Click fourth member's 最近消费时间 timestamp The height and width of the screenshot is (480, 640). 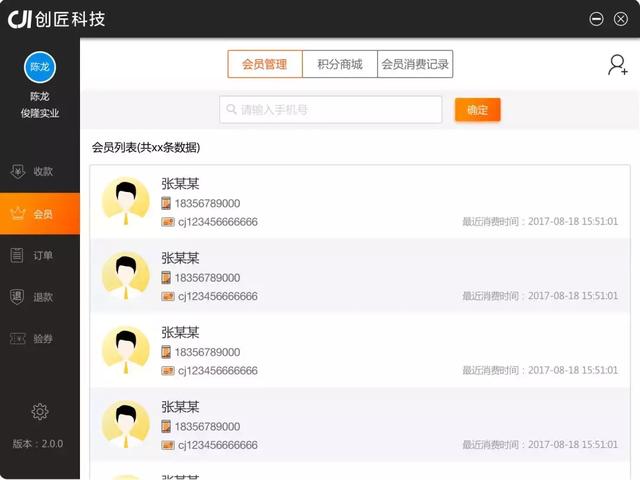pos(540,444)
